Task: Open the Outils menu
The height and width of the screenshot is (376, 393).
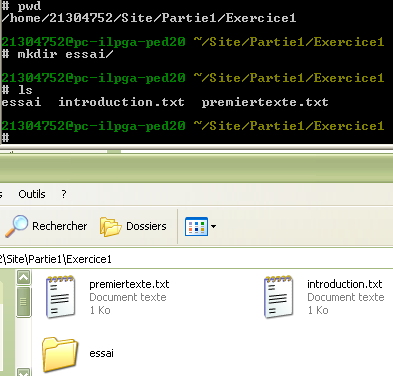Action: pos(32,194)
